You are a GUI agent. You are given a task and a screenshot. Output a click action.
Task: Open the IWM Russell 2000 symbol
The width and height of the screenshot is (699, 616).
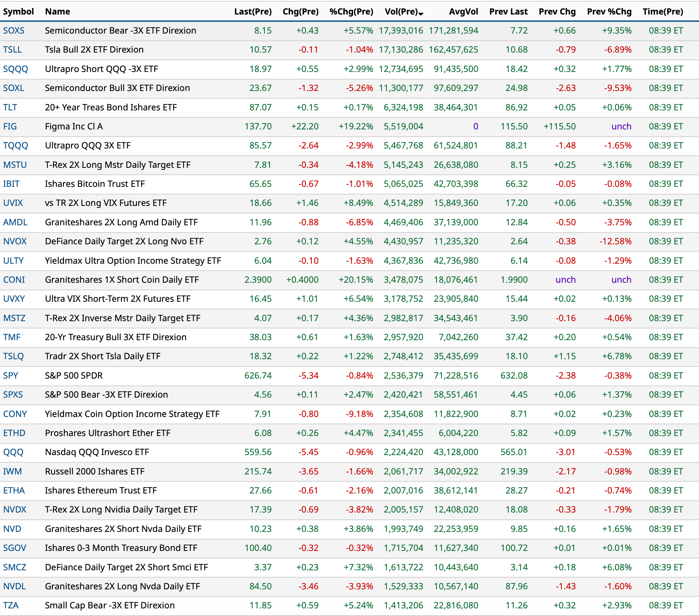pos(12,471)
